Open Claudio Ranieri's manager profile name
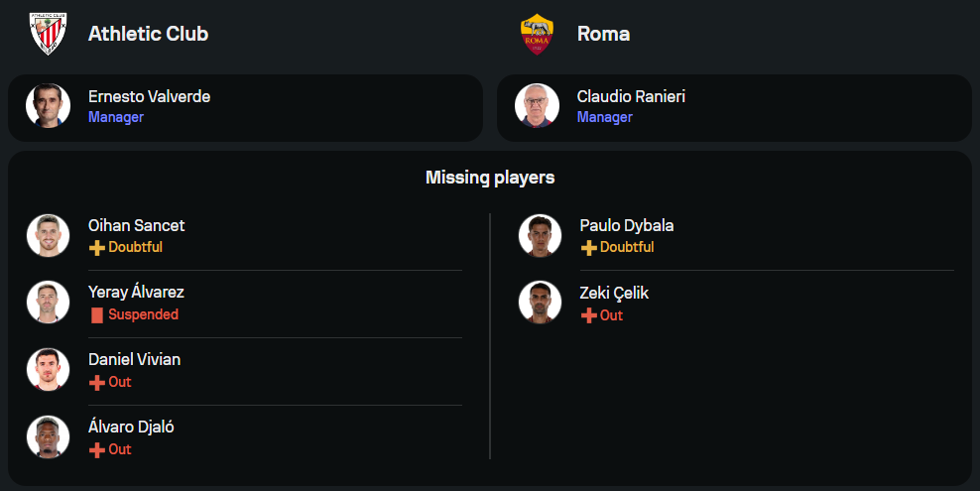 (x=631, y=96)
